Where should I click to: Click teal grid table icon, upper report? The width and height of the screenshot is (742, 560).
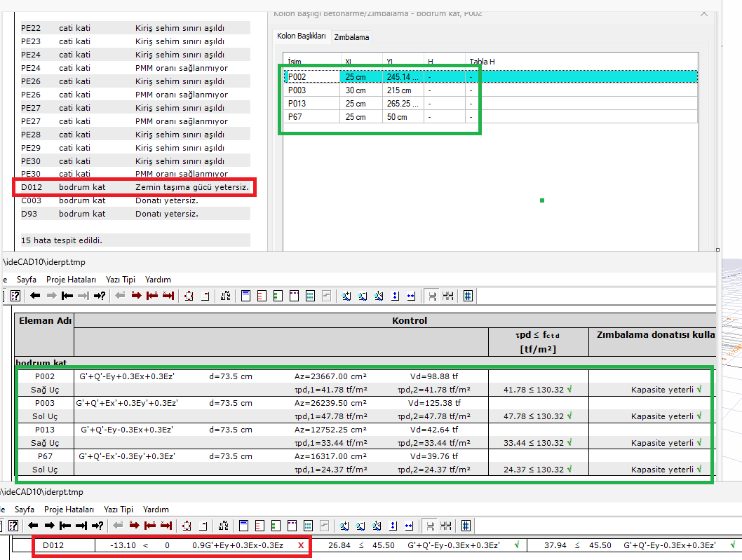(310, 296)
